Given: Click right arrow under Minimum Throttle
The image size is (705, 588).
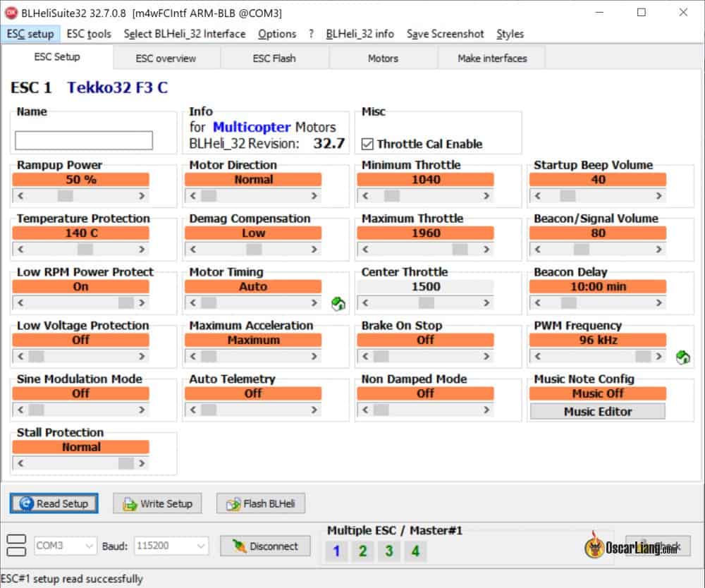Looking at the screenshot, I should pyautogui.click(x=486, y=195).
